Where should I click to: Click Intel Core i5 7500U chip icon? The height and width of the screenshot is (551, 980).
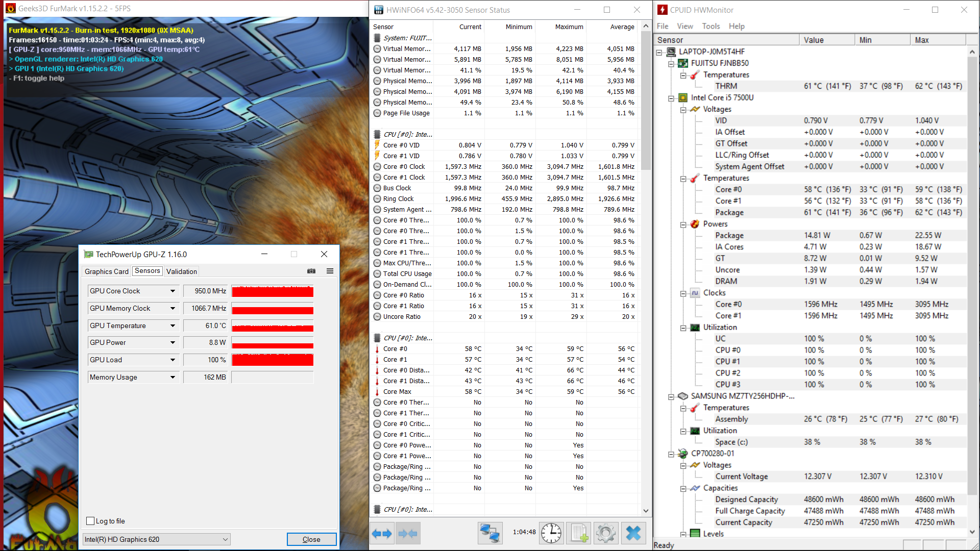tap(683, 97)
